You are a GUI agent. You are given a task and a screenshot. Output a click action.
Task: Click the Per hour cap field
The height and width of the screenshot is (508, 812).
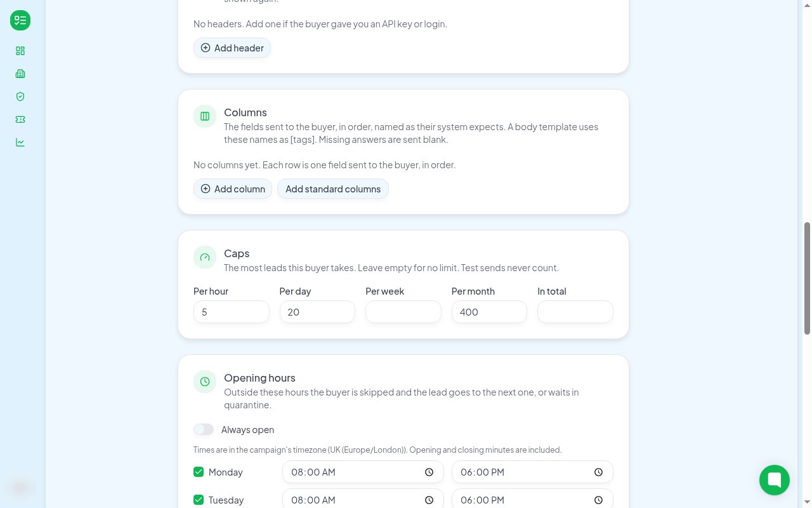pos(232,312)
